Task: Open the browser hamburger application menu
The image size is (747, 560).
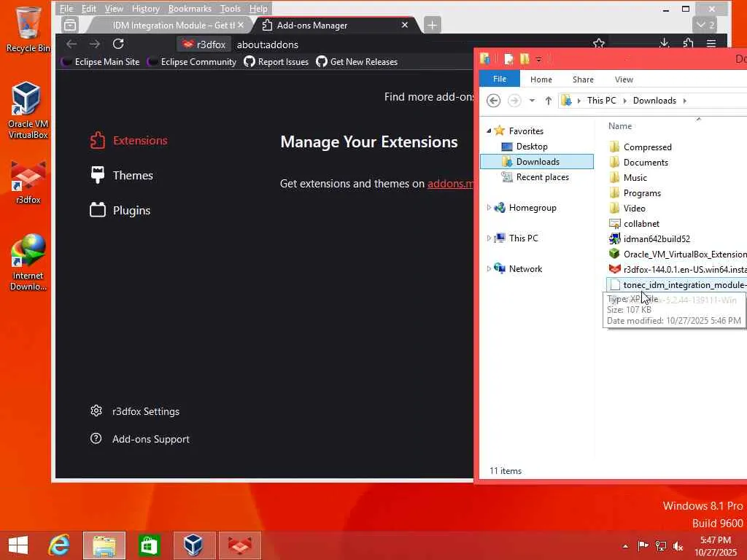Action: pyautogui.click(x=711, y=44)
